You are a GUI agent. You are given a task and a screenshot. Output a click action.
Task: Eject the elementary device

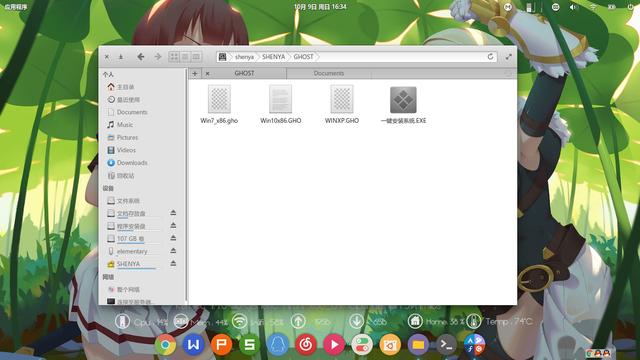click(x=173, y=251)
